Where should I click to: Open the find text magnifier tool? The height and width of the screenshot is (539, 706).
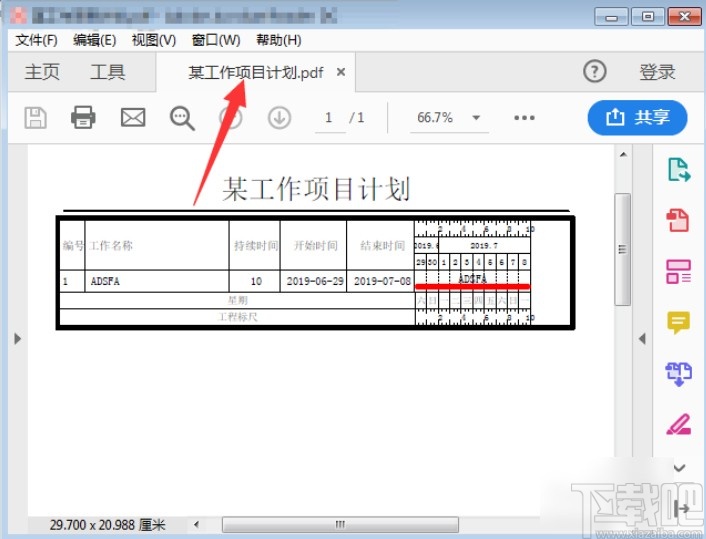tap(182, 118)
